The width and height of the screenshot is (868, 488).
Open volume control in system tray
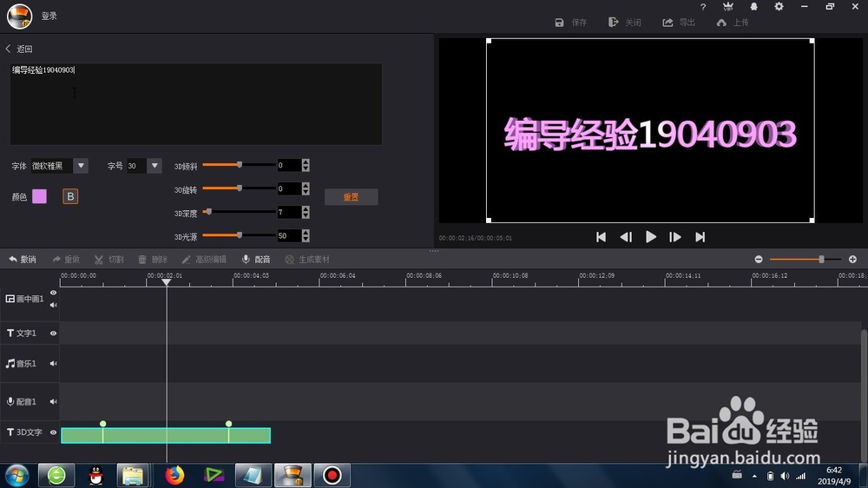click(785, 476)
